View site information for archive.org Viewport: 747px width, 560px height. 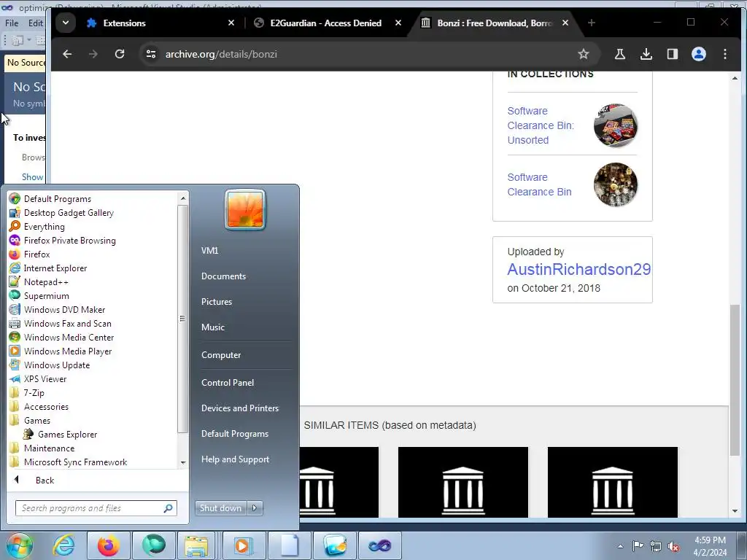pyautogui.click(x=151, y=54)
